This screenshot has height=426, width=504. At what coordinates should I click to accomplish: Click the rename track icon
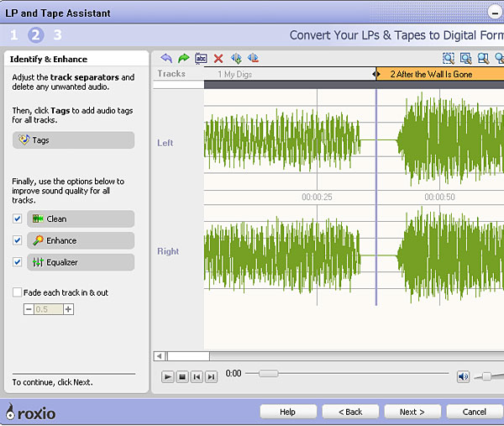[201, 58]
